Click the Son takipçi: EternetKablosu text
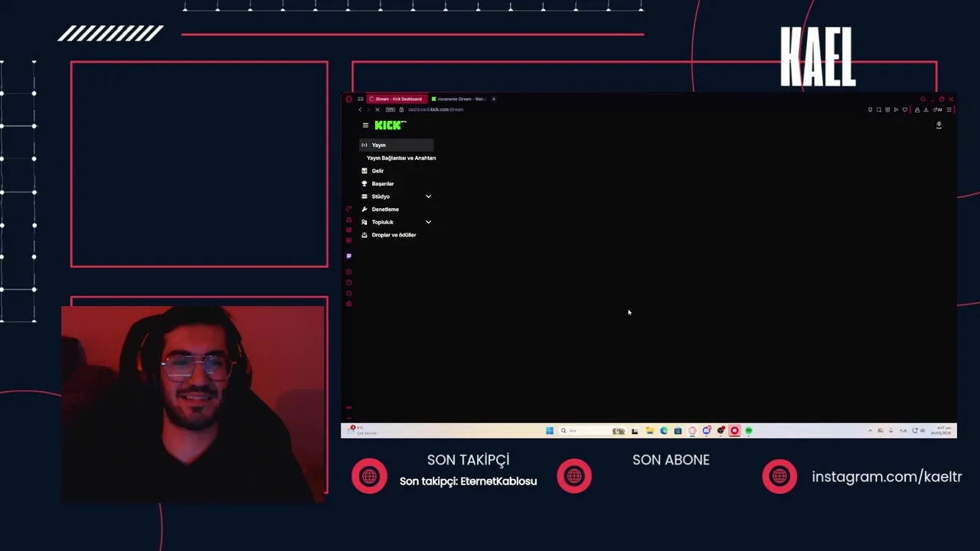 click(x=468, y=481)
